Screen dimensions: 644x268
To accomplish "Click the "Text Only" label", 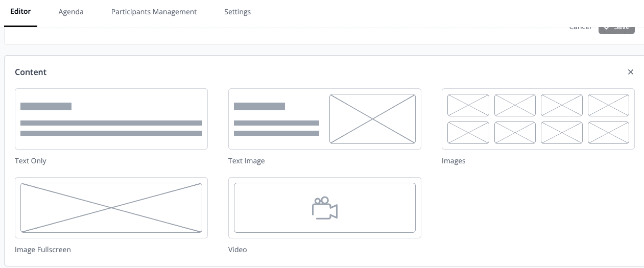I will tap(31, 161).
